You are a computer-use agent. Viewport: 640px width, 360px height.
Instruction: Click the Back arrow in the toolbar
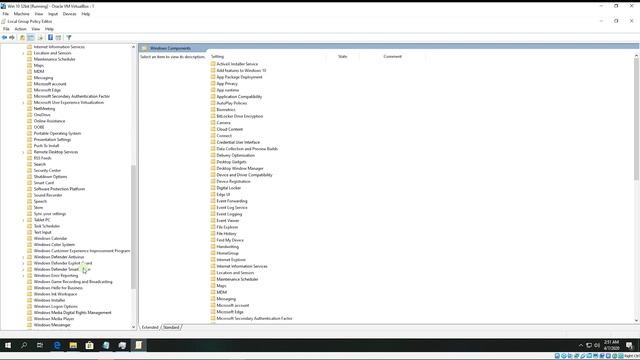pyautogui.click(x=4, y=38)
